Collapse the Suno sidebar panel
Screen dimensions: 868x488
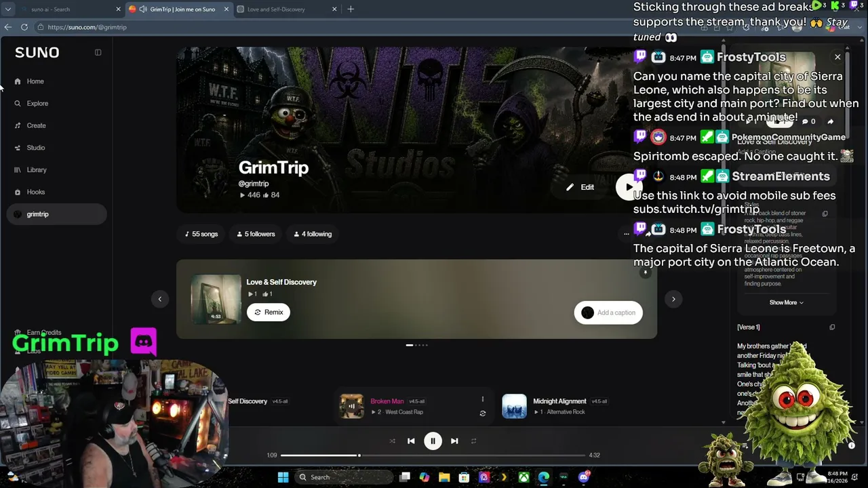coord(98,52)
